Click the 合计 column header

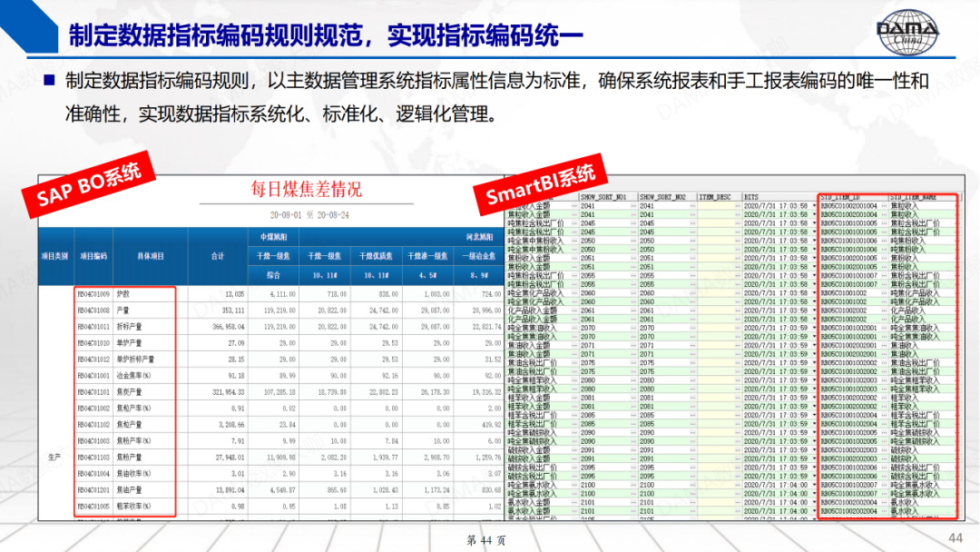(x=218, y=256)
